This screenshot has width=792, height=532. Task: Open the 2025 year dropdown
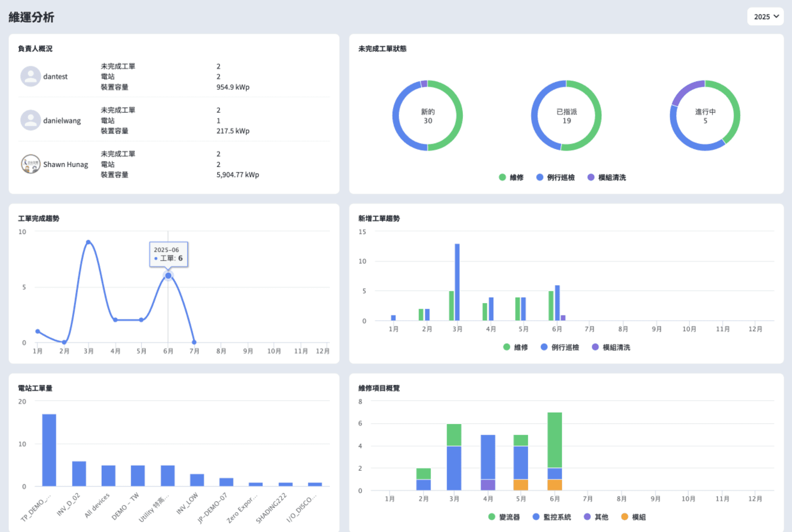(x=765, y=17)
